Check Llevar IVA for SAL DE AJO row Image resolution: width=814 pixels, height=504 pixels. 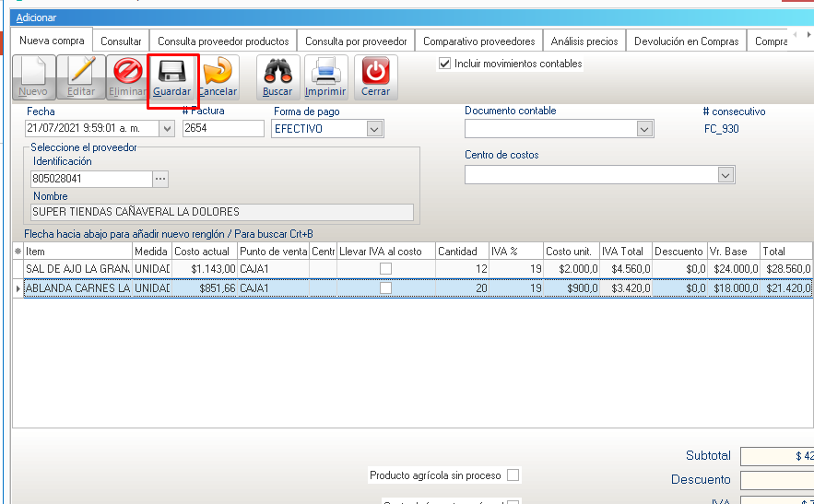click(385, 268)
